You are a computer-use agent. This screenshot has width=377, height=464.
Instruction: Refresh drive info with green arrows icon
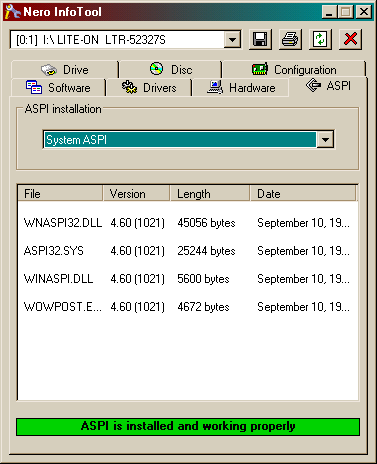pyautogui.click(x=320, y=40)
